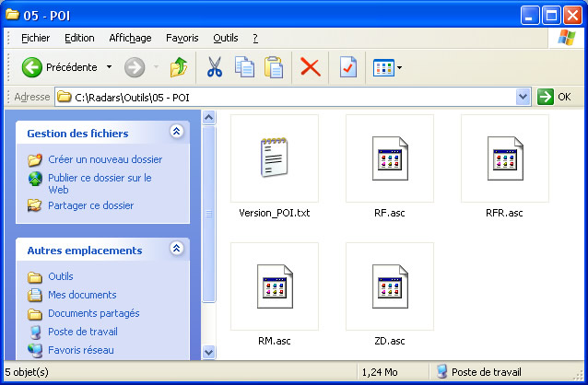Image resolution: width=588 pixels, height=385 pixels.
Task: Open the ? help menu
Action: click(x=255, y=38)
